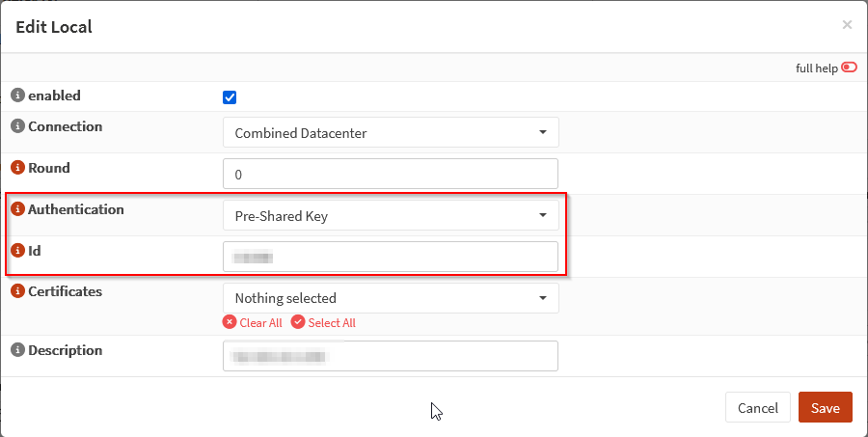
Task: Click the help icon beside Id
Action: click(16, 251)
